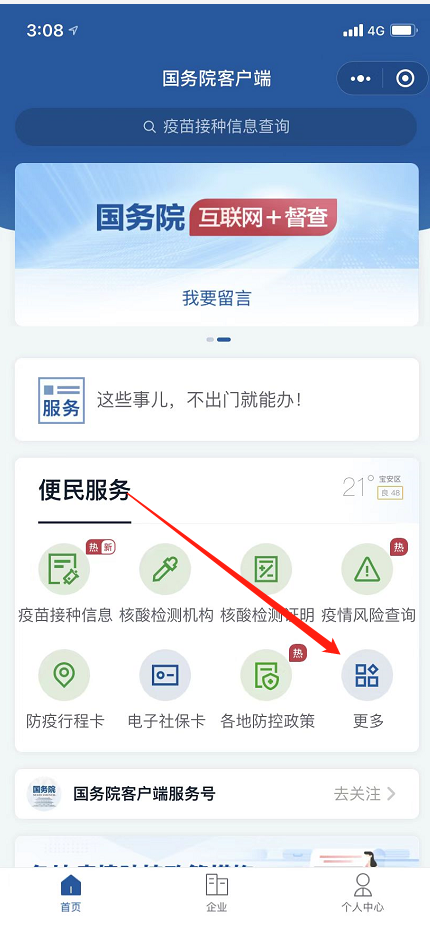
Task: Tap 我要留言 on the banner
Action: point(216,298)
